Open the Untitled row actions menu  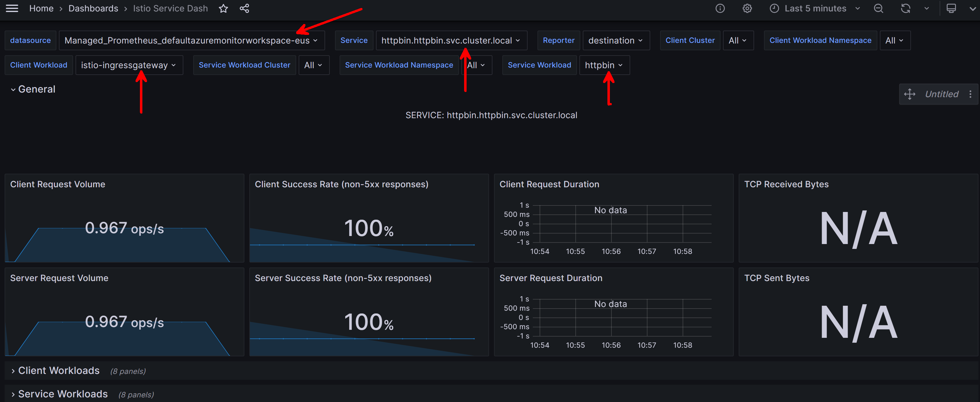[970, 94]
